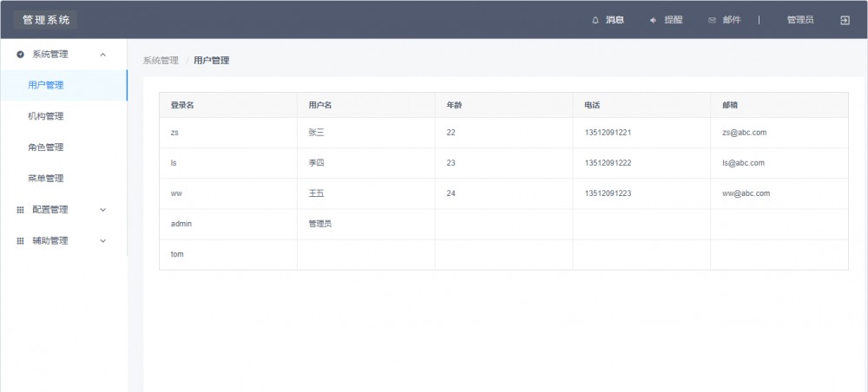Click the email ls@abc.com

pyautogui.click(x=744, y=163)
